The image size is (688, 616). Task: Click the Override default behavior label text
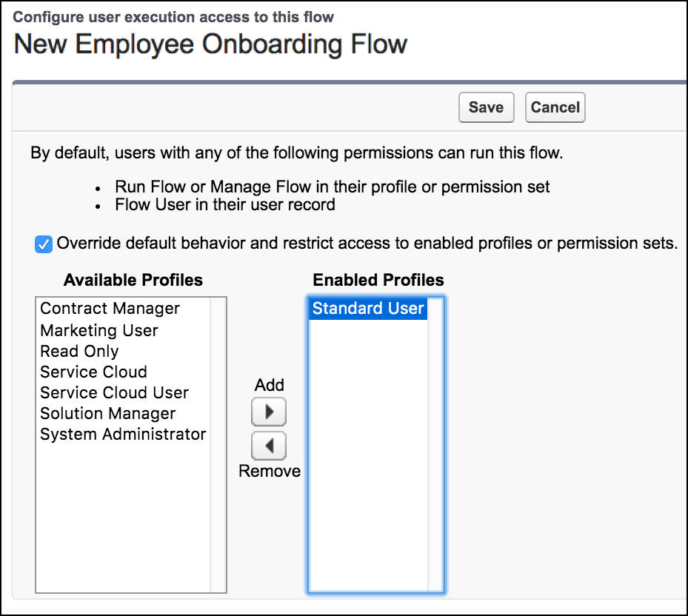point(367,244)
